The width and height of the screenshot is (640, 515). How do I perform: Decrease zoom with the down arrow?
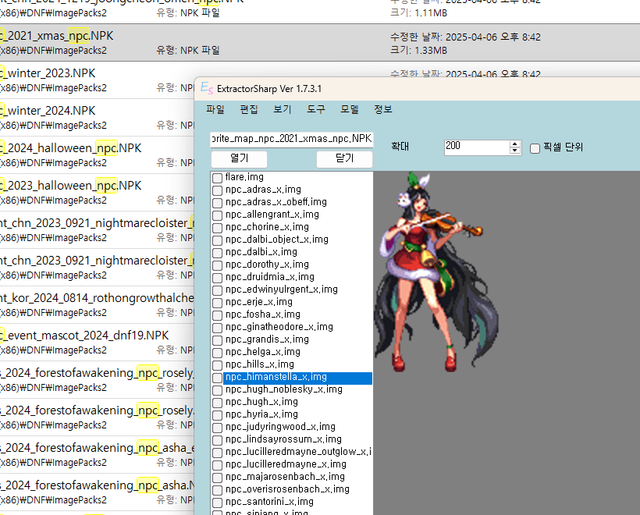515,151
